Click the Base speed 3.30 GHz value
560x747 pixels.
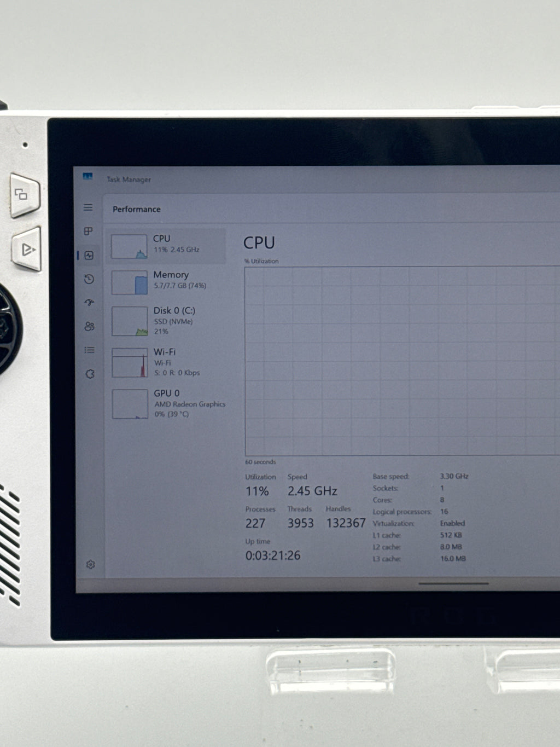tap(454, 476)
